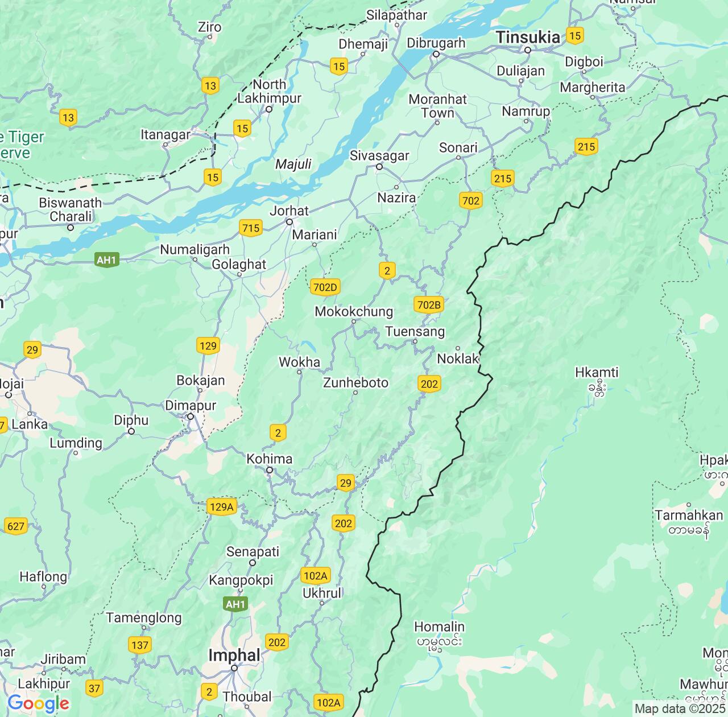Select the 702D route shield
The image size is (728, 717).
pos(325,287)
